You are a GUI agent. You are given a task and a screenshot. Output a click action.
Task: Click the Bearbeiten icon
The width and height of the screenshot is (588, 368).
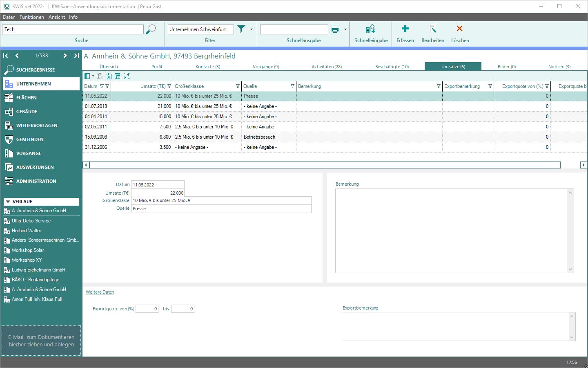(x=433, y=29)
